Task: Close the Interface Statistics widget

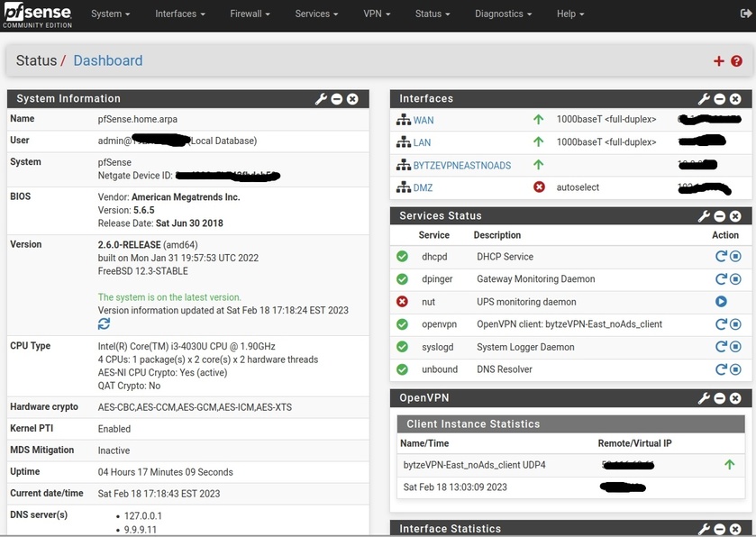Action: [x=735, y=529]
